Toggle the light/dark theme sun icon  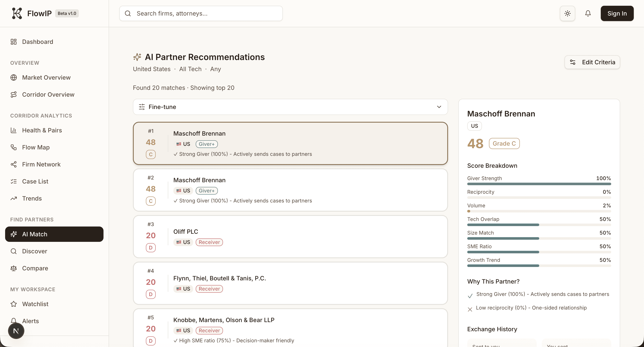point(567,13)
